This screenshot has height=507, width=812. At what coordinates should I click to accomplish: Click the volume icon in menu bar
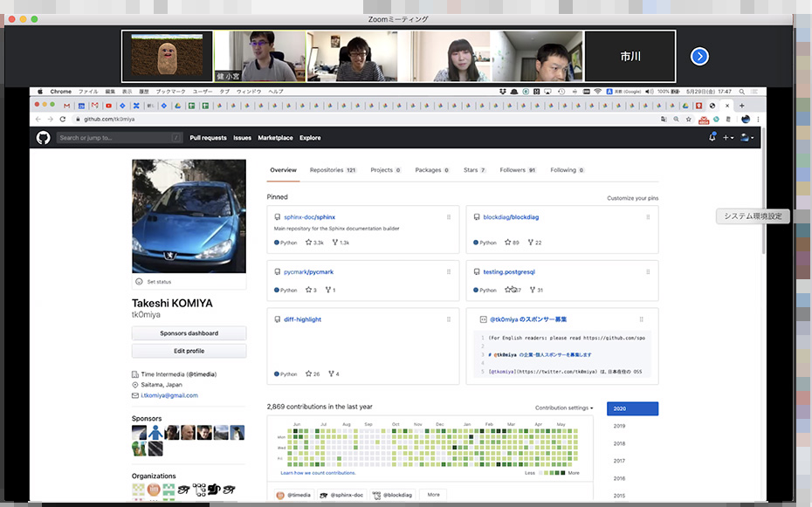click(x=650, y=92)
